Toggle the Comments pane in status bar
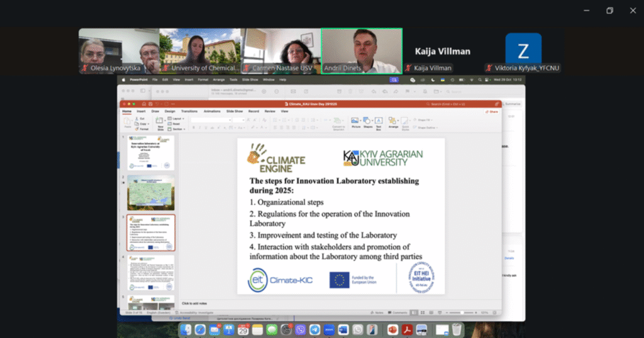The height and width of the screenshot is (338, 644). 399,312
